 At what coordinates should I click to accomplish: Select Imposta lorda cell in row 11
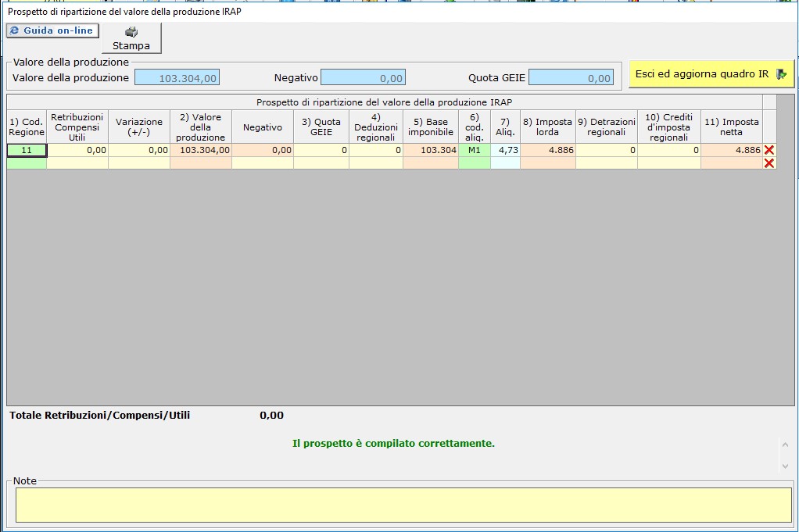[548, 150]
